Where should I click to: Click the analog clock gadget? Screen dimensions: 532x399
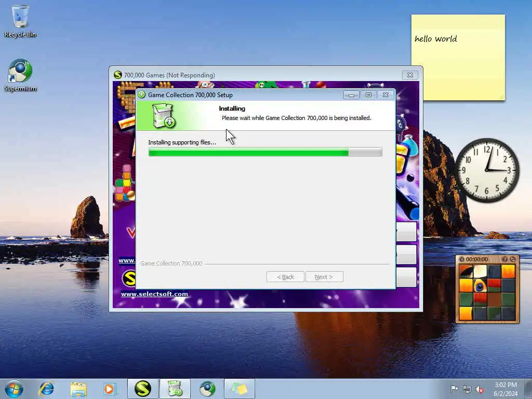tap(486, 170)
